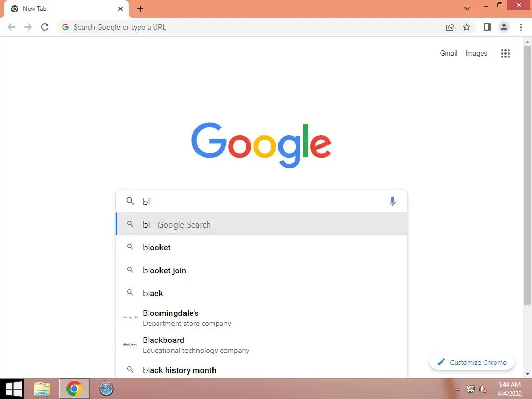Click the Google search text box
The image size is (532, 399).
[x=261, y=201]
